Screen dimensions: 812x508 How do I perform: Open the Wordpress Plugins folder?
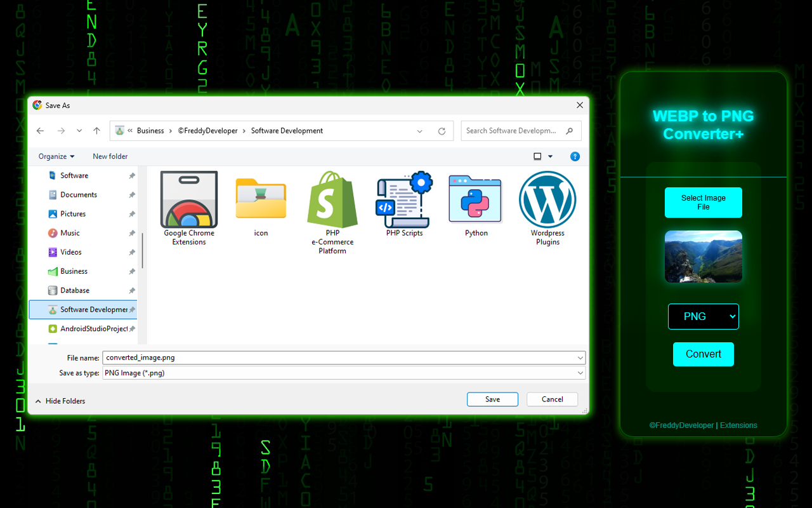pos(547,208)
